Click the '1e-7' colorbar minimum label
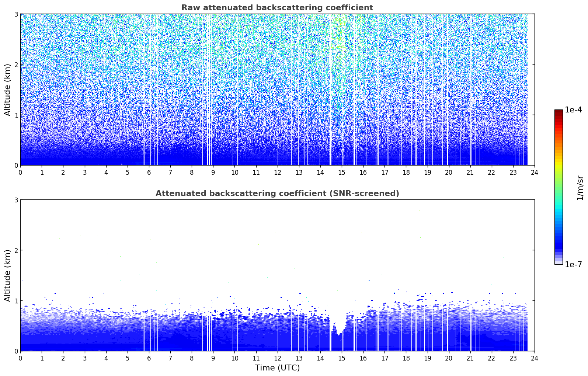 573,265
